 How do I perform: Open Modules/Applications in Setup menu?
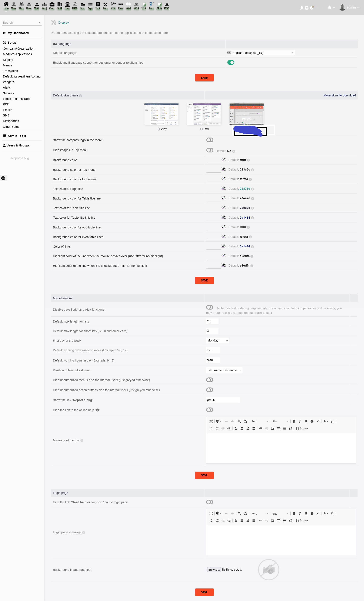(17, 54)
